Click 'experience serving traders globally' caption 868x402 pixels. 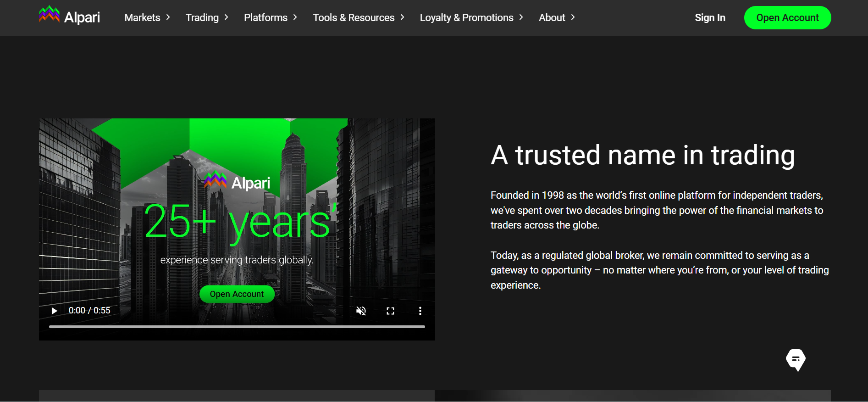[237, 260]
